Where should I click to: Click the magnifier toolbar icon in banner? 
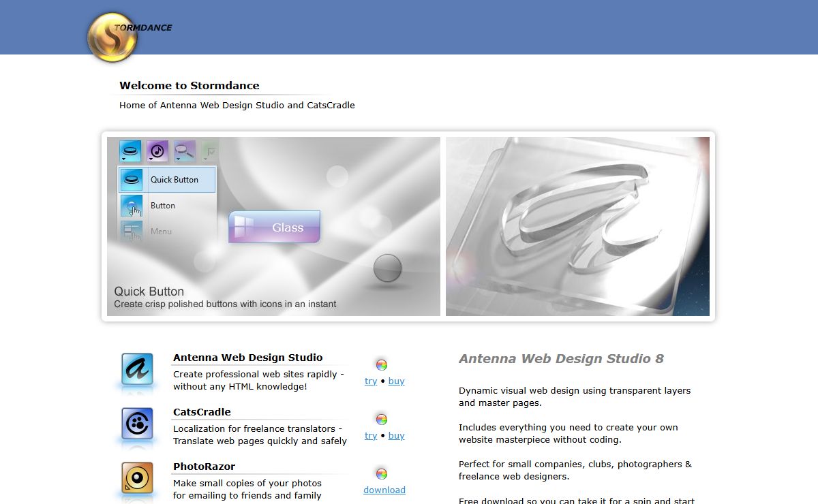tap(184, 151)
